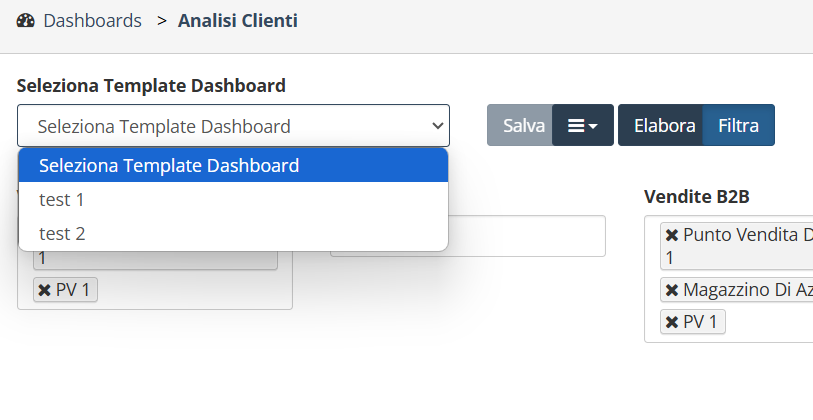
Task: Remove the PV 1 tag in left box
Action: [45, 290]
